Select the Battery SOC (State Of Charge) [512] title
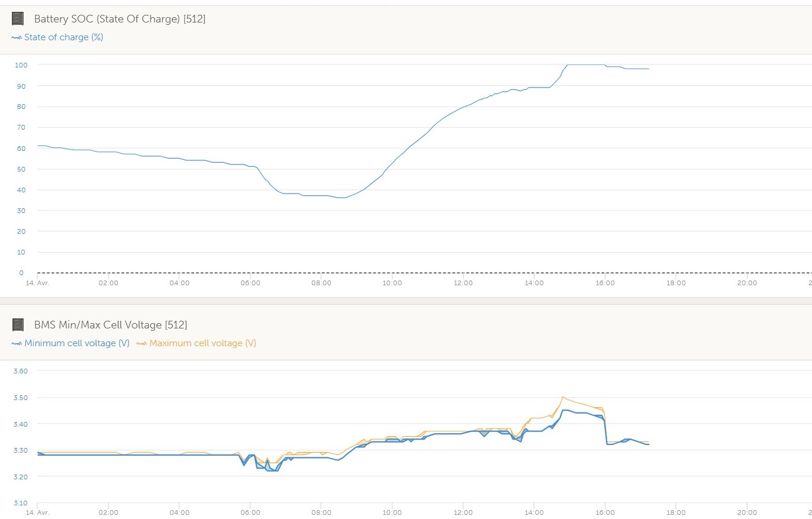Screen dimensions: 812x519 click(x=120, y=19)
